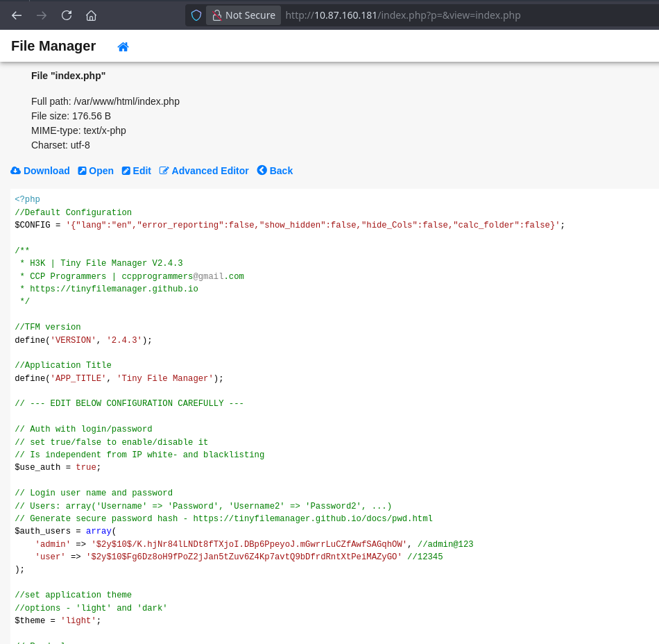The width and height of the screenshot is (659, 644).
Task: Click the circled arrow icon beside Back
Action: 262,171
